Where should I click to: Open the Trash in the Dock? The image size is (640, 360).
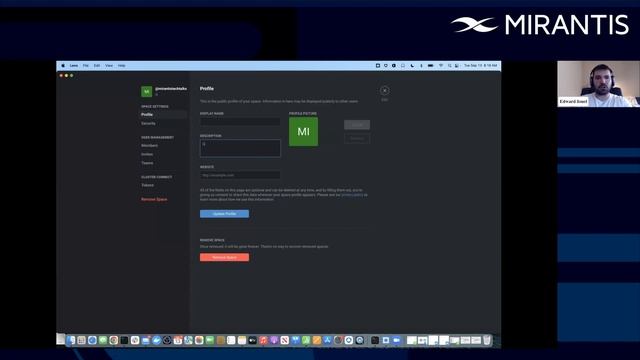click(487, 340)
